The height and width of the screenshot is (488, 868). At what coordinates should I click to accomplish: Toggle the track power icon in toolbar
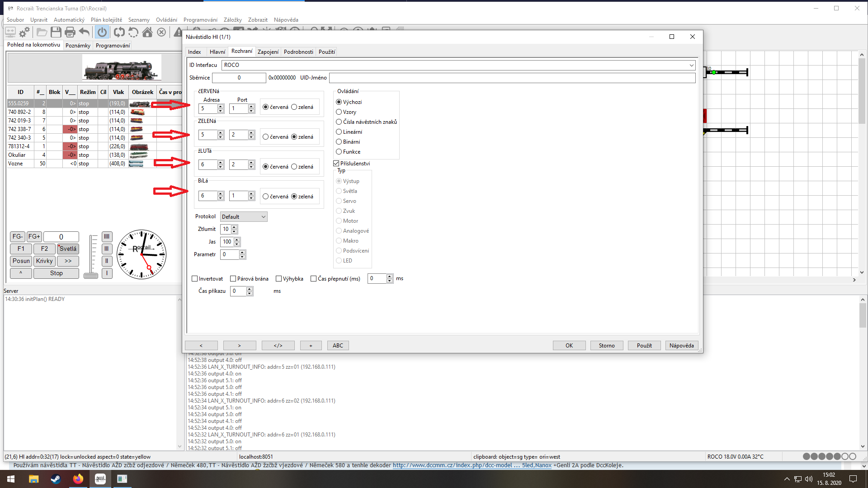click(102, 32)
